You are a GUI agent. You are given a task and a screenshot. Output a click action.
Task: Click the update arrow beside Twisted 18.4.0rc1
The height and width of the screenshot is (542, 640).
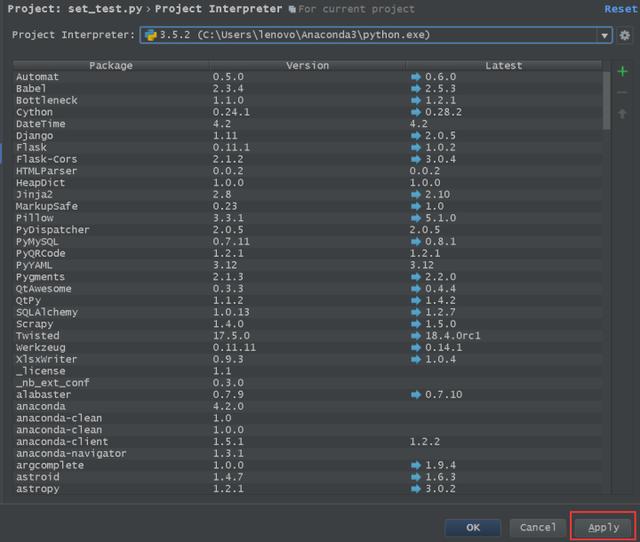pyautogui.click(x=416, y=336)
